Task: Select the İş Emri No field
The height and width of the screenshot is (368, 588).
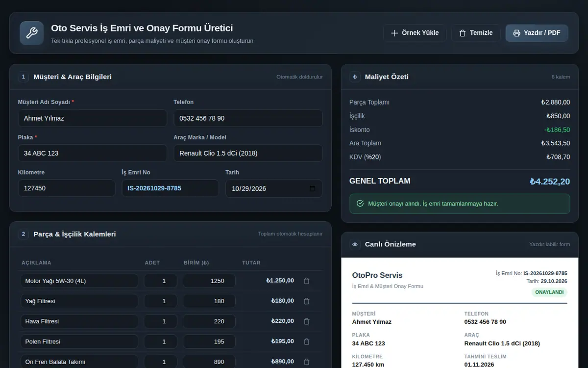Action: click(x=170, y=188)
